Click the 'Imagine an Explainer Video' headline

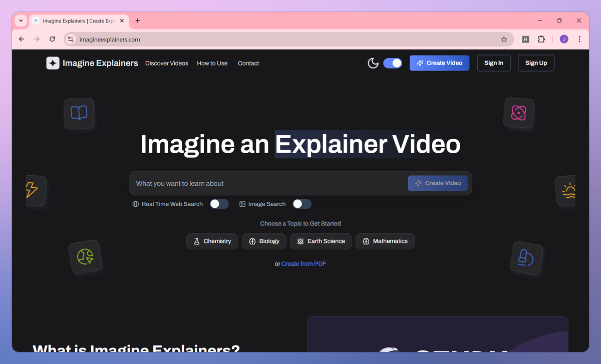(300, 144)
